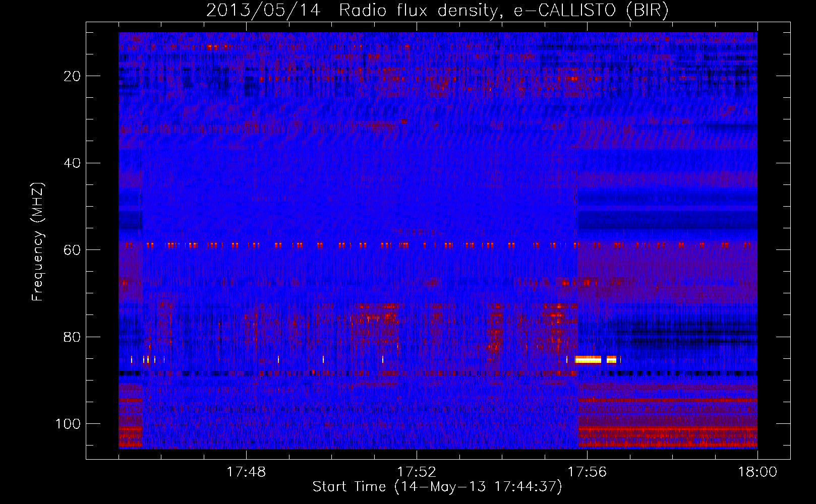
Task: Click the 17:48 time tick label
Action: tap(246, 472)
